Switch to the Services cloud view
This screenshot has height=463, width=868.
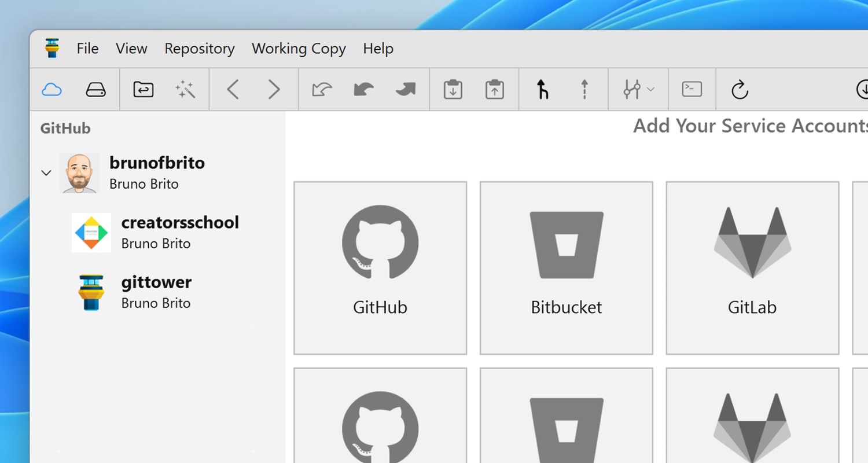click(x=52, y=90)
